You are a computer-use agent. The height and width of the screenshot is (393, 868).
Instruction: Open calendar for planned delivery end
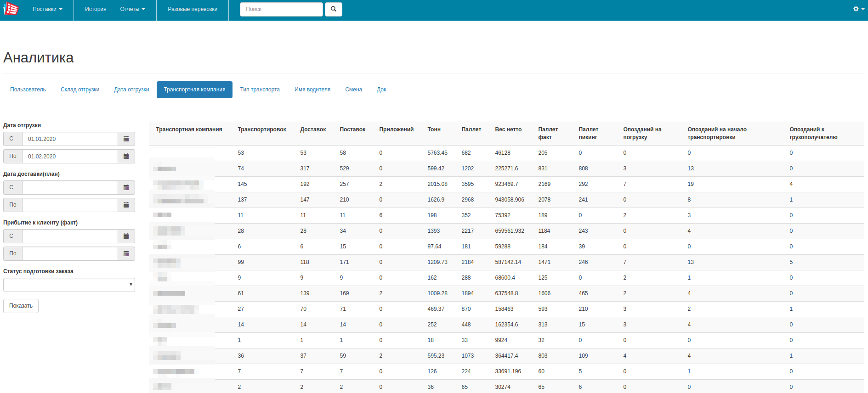coord(126,205)
